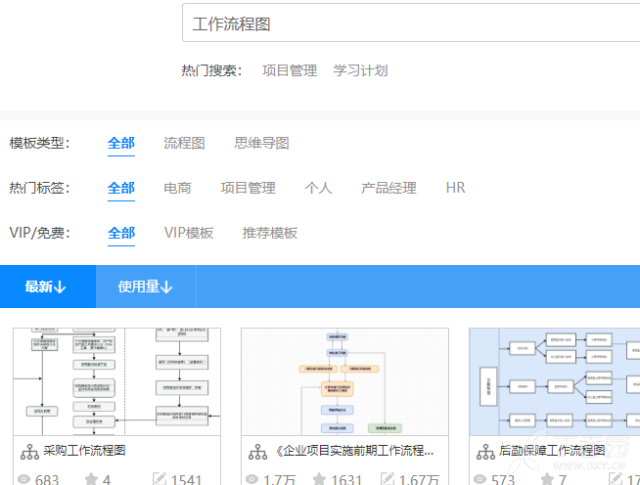Viewport: 640px width, 485px height.
Task: Click the use count 1.67万
Action: [419, 479]
